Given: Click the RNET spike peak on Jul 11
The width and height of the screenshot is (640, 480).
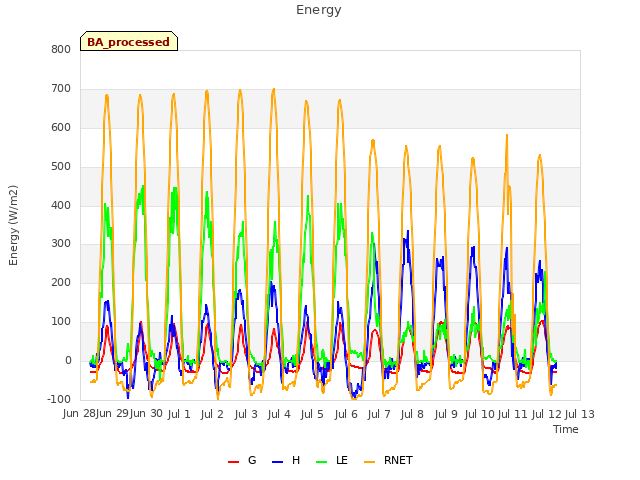Looking at the screenshot, I should coord(507,135).
